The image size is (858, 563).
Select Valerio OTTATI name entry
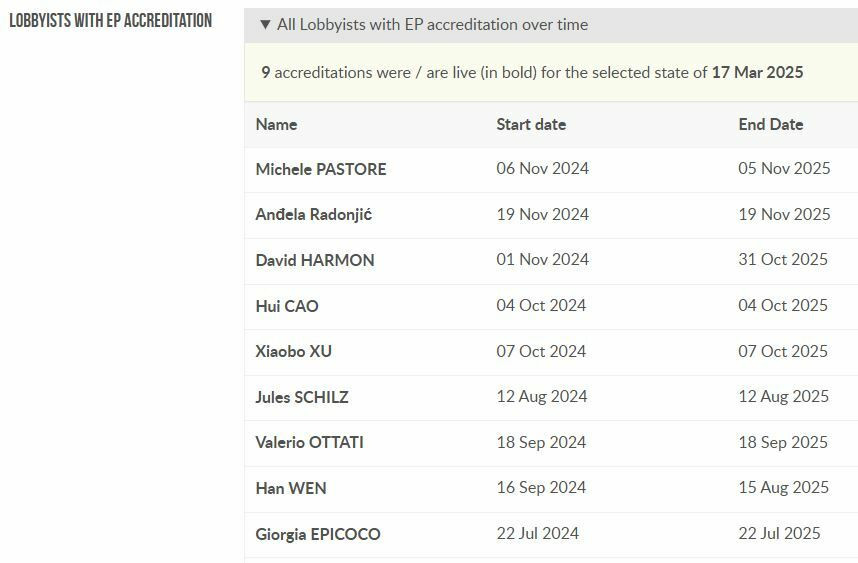coord(309,442)
